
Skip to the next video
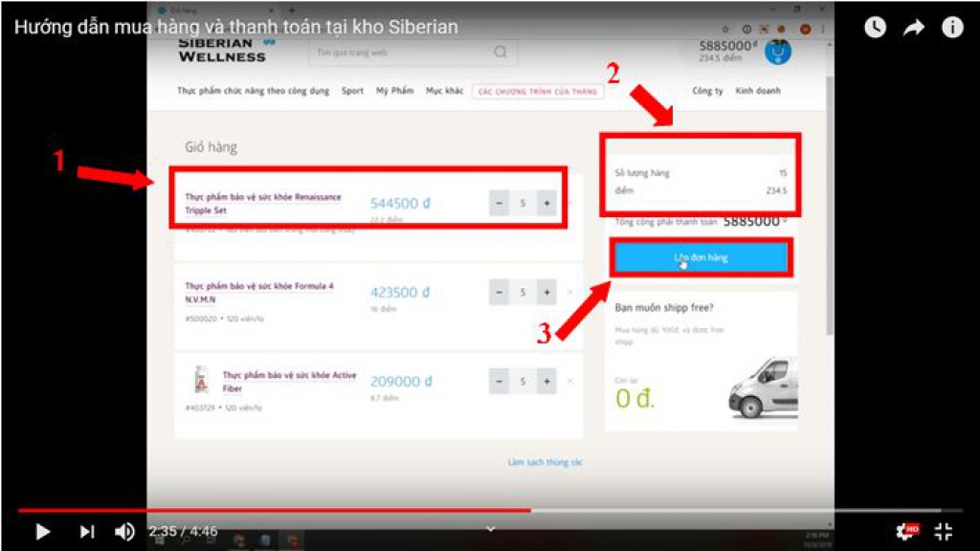87,531
